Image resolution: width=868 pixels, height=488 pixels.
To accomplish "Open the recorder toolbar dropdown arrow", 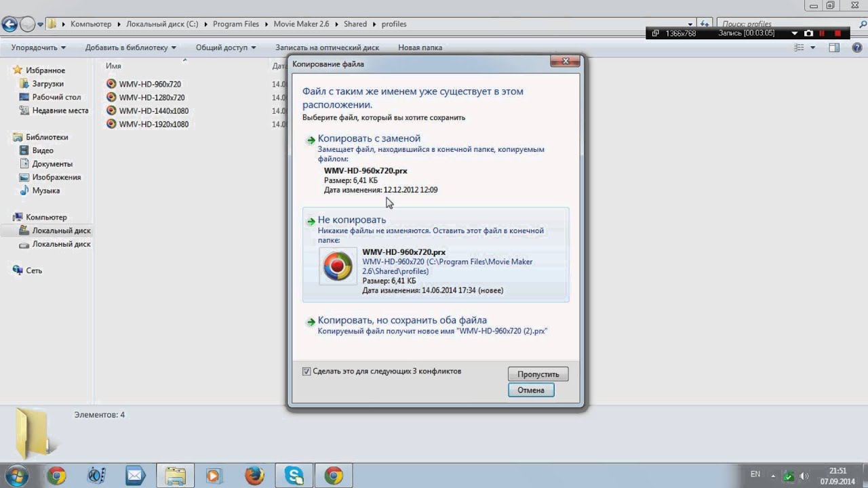I will [x=793, y=33].
